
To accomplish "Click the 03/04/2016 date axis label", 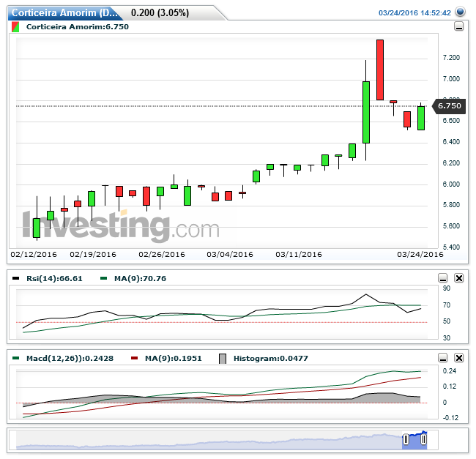I will click(x=230, y=254).
